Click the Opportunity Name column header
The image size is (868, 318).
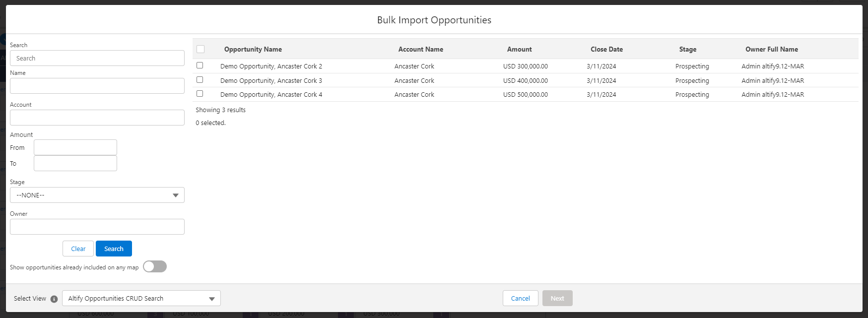click(253, 49)
